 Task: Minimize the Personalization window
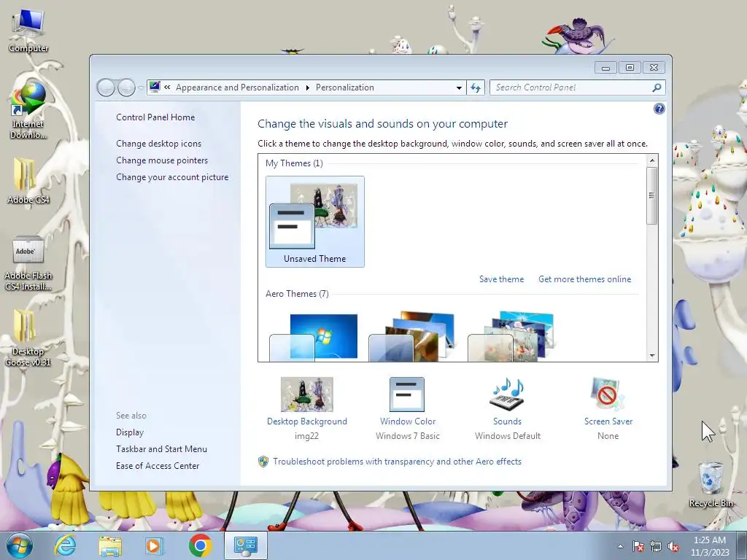click(605, 68)
